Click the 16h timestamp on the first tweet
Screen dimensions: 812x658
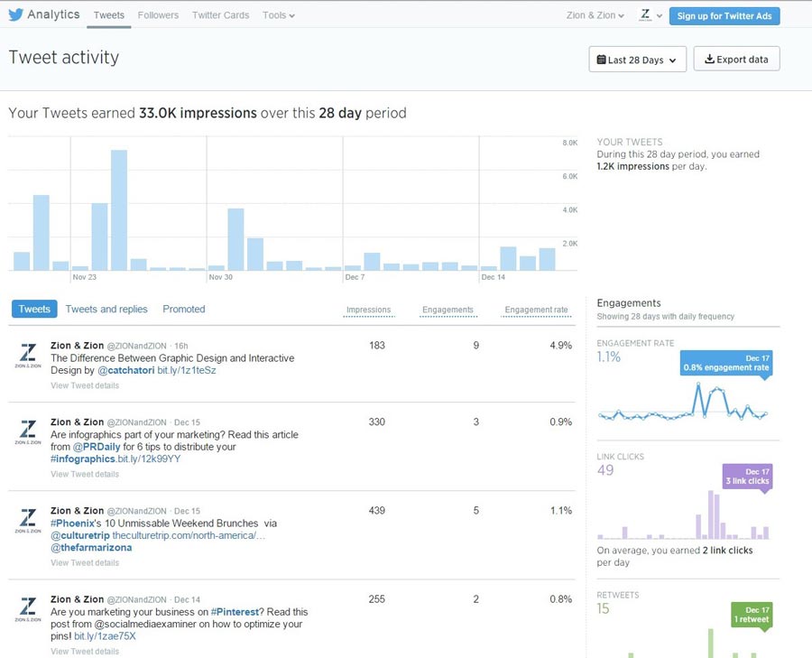[x=181, y=346]
